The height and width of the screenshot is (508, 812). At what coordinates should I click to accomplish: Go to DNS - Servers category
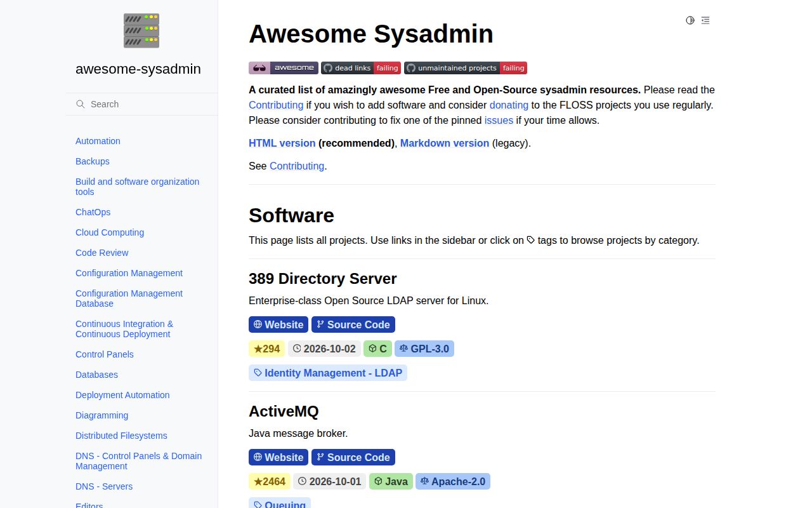pyautogui.click(x=104, y=486)
